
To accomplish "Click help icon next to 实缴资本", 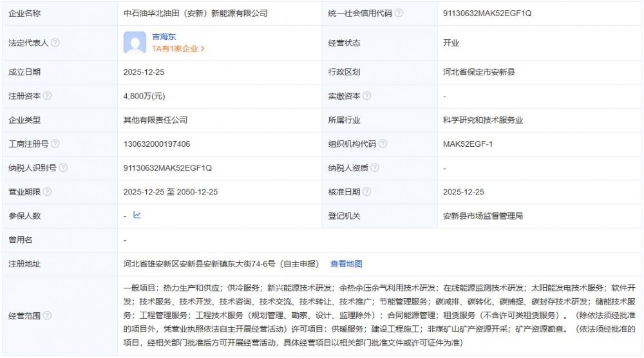I will coord(366,96).
